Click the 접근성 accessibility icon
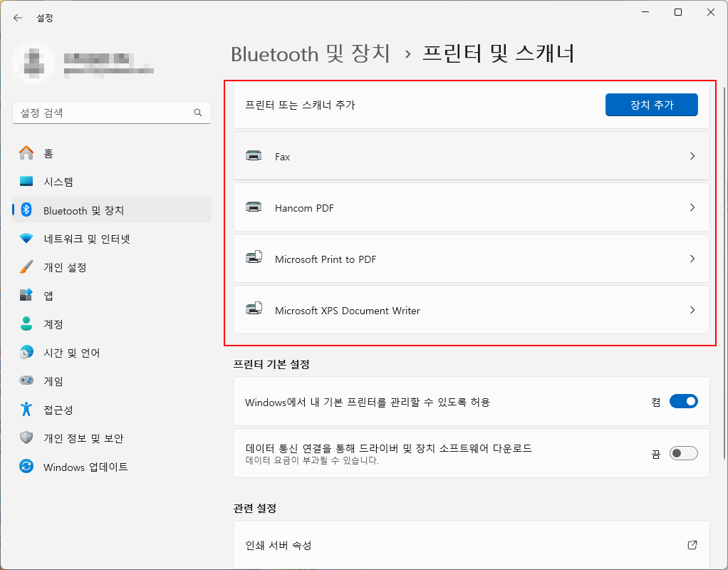The width and height of the screenshot is (728, 570). point(27,409)
